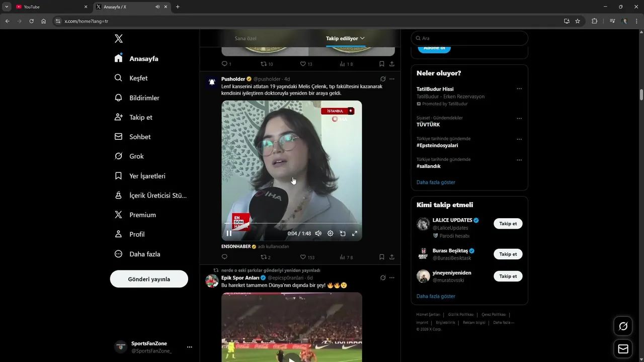
Task: Open video settings gear
Action: 331,233
